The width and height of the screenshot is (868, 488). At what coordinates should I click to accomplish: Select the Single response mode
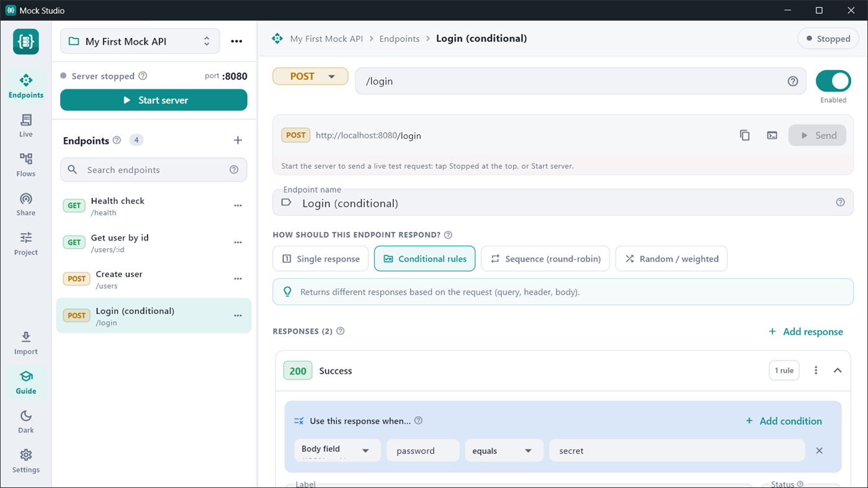(x=321, y=259)
